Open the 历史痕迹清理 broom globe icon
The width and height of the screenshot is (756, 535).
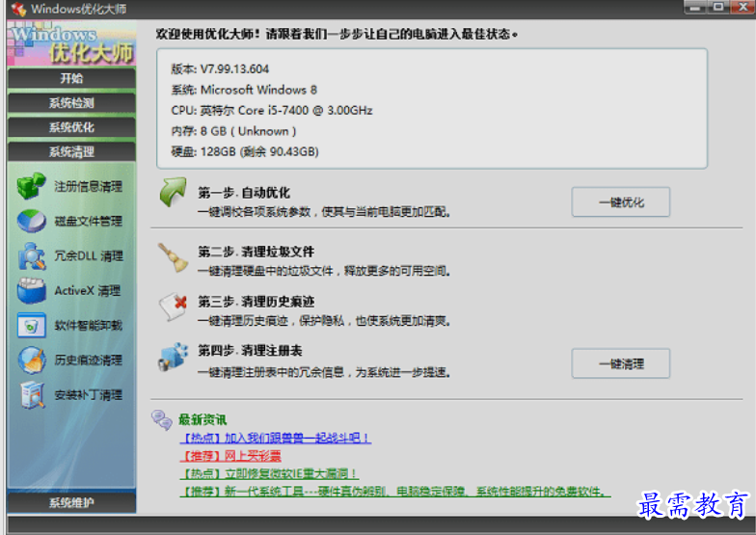[32, 361]
